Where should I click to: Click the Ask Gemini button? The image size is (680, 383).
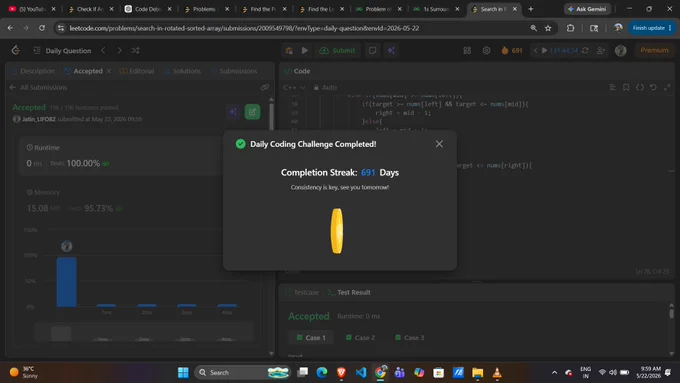[x=588, y=9]
